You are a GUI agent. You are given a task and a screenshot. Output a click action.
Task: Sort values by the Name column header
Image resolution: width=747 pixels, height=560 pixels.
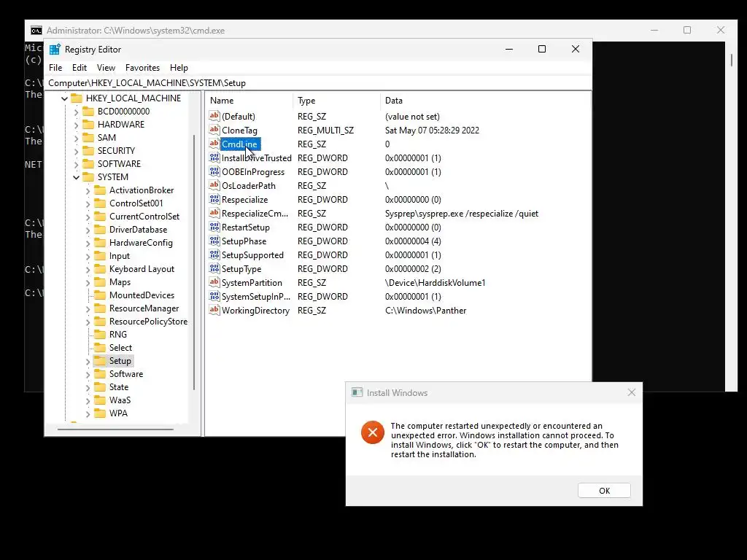249,101
